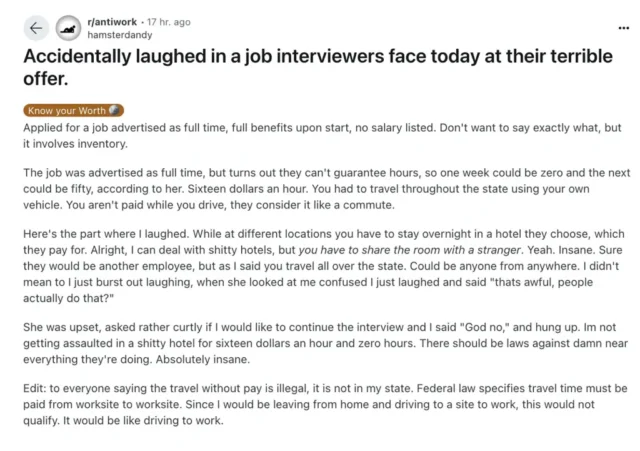
Task: Click the Edit paragraph about travel pay
Action: click(320, 402)
